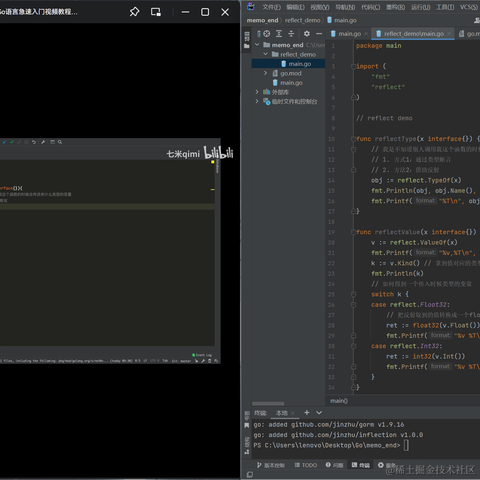480x480 pixels.
Task: Click the GoLand logo icon in the title bar
Action: (x=251, y=7)
